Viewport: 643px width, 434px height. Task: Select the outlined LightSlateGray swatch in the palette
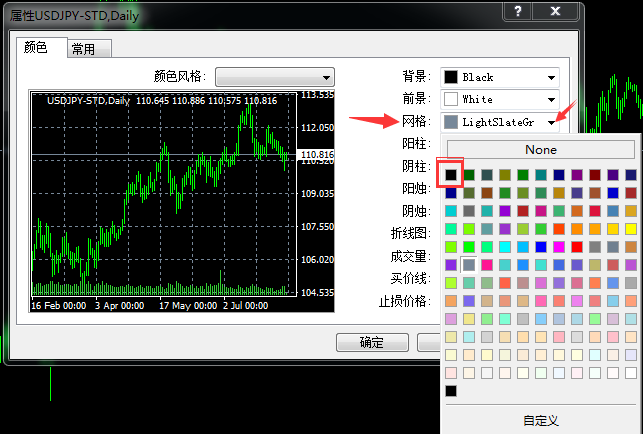pos(468,265)
